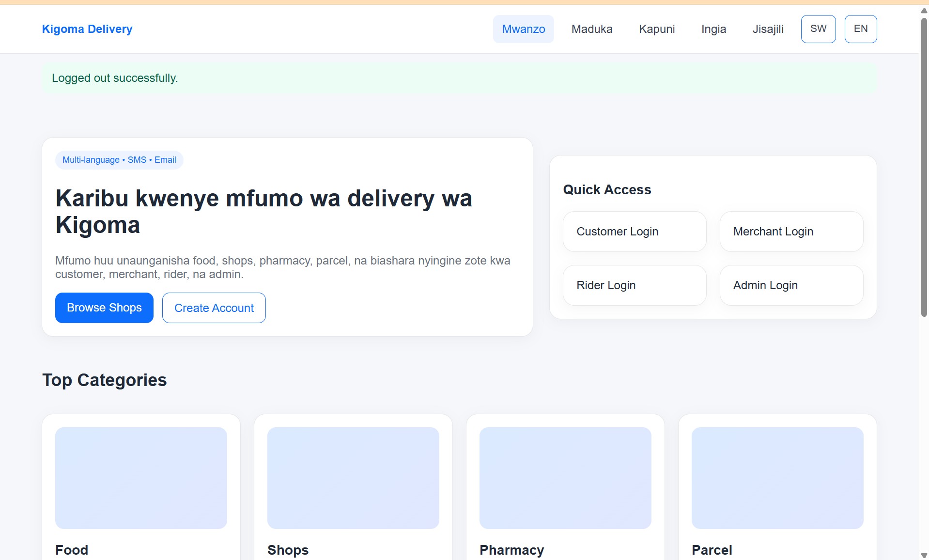Image resolution: width=929 pixels, height=560 pixels.
Task: Click the scrollbar down arrow
Action: click(x=924, y=556)
